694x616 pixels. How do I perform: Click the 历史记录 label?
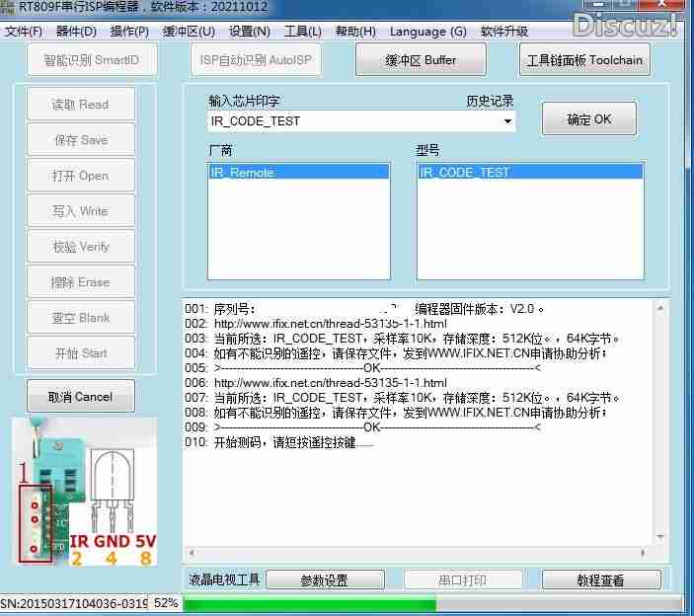click(x=491, y=102)
